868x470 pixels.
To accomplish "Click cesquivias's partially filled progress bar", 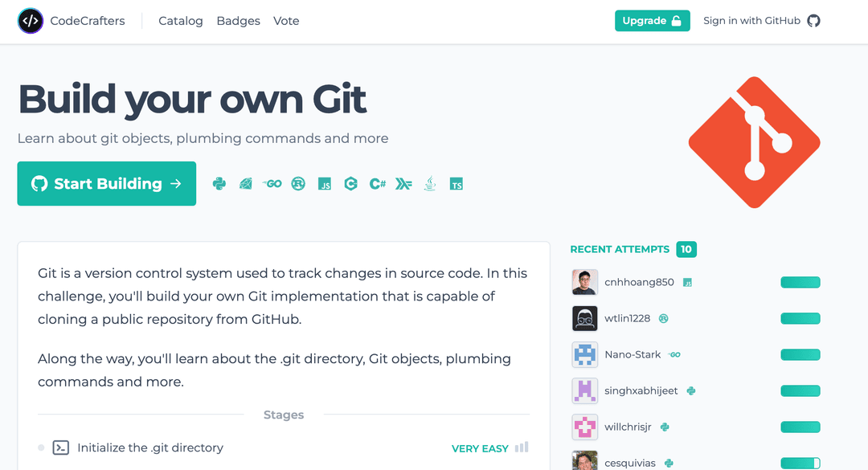I will coord(800,463).
